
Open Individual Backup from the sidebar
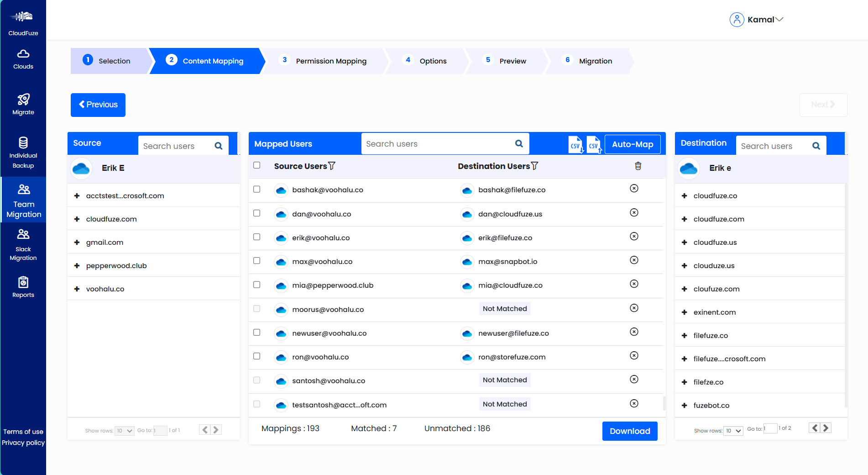pyautogui.click(x=23, y=152)
